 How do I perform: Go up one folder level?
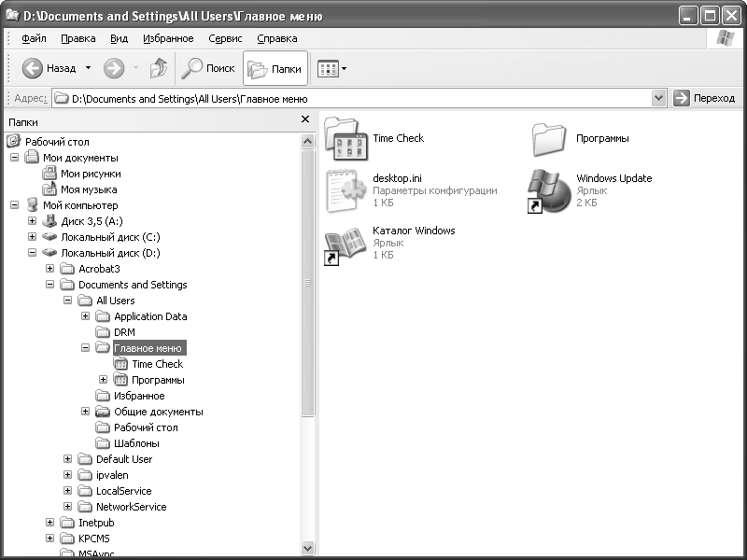click(159, 68)
